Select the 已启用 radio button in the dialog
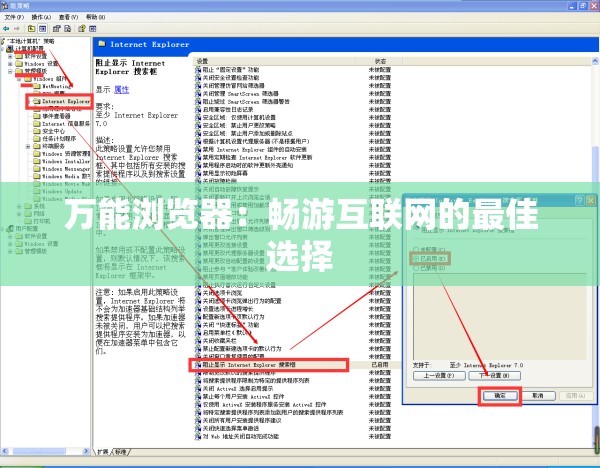Image resolution: width=600 pixels, height=468 pixels. (x=416, y=259)
